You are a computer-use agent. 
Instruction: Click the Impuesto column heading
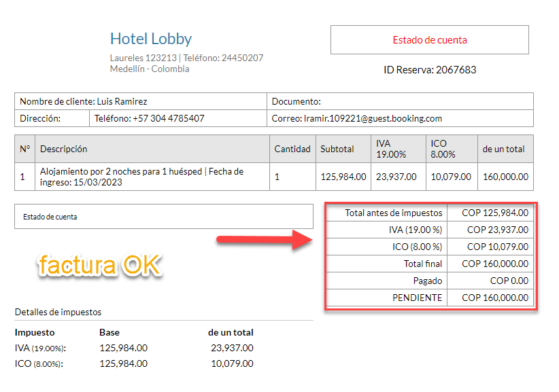pyautogui.click(x=35, y=332)
